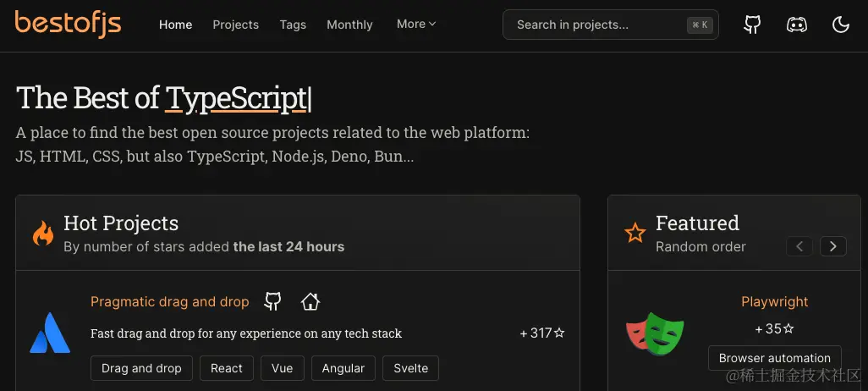This screenshot has width=868, height=391.
Task: Click the "Random order" subtitle
Action: pyautogui.click(x=700, y=246)
